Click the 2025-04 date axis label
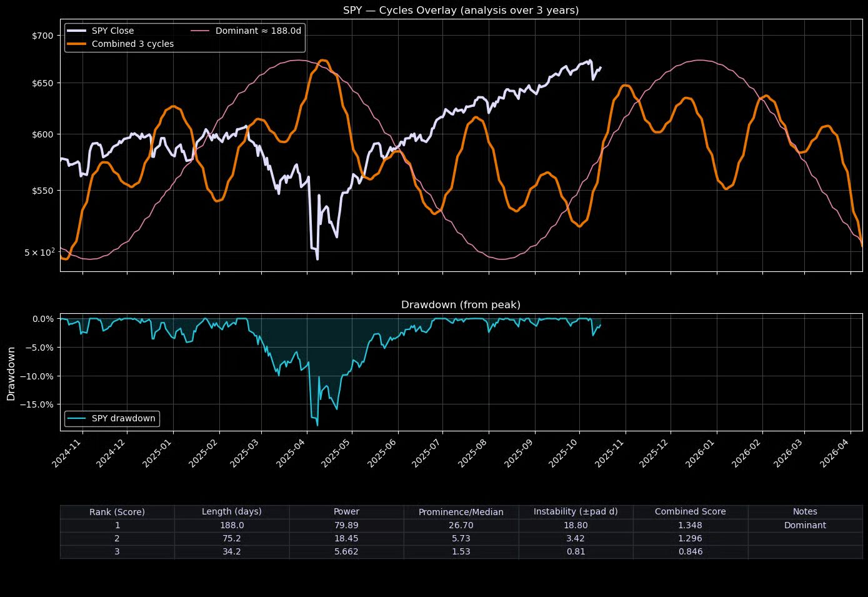868x597 pixels. [x=291, y=453]
